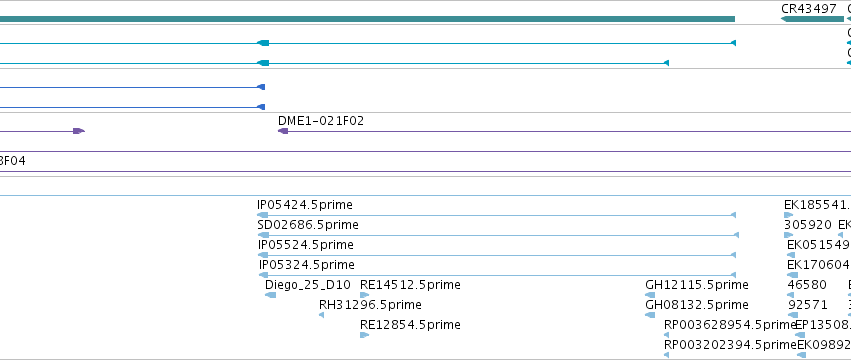Select the IP05324.5prime track label

click(x=307, y=265)
